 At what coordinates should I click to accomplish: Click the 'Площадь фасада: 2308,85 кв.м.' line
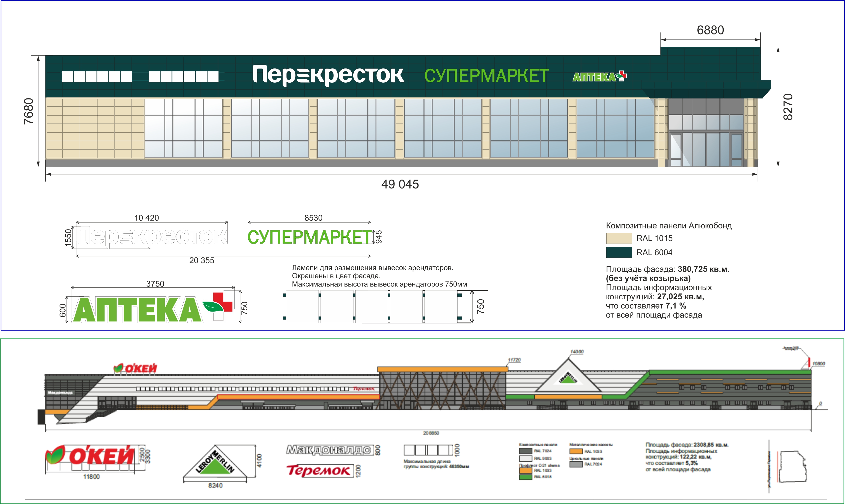687,445
